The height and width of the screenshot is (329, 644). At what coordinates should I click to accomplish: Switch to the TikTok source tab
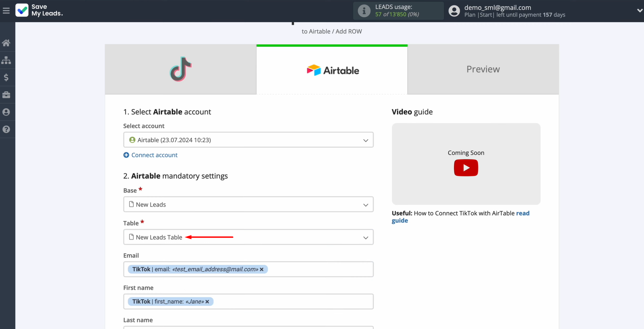180,70
